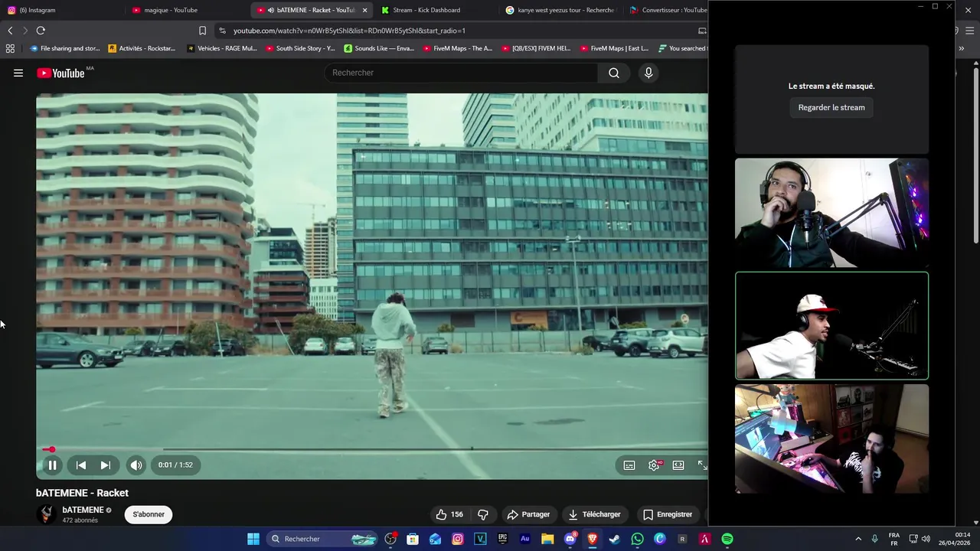
Task: Open WhatsApp from the taskbar
Action: pos(637,539)
